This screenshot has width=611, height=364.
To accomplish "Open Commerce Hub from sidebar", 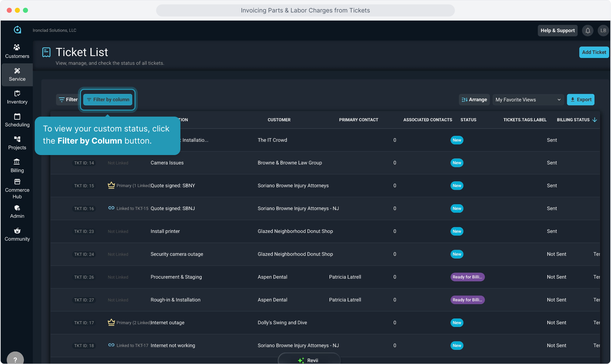I will point(17,189).
